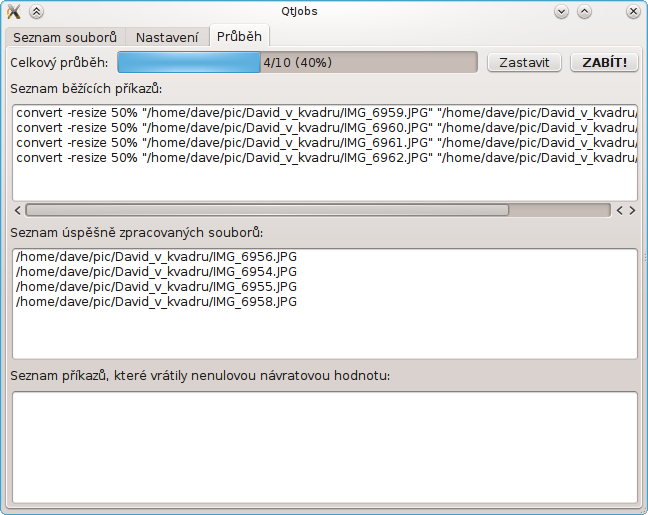
Task: Click the double-chevron button in the title bar
Action: pos(36,12)
